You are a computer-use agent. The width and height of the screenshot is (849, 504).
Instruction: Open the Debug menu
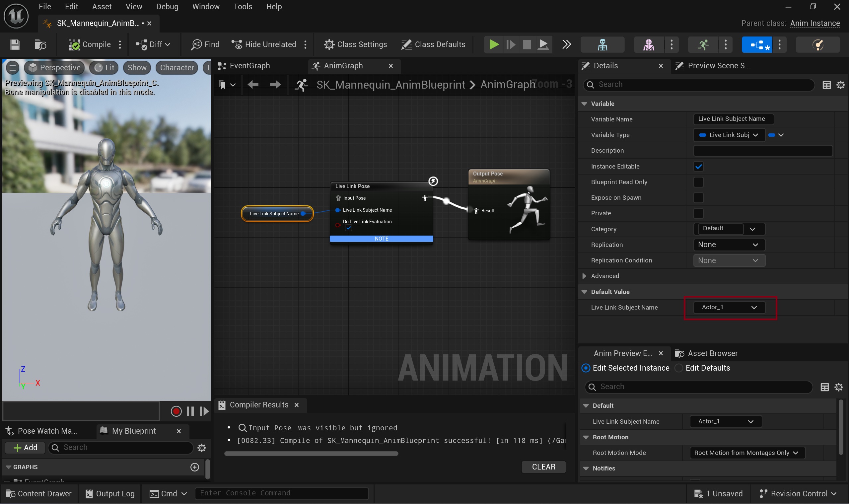coord(167,6)
